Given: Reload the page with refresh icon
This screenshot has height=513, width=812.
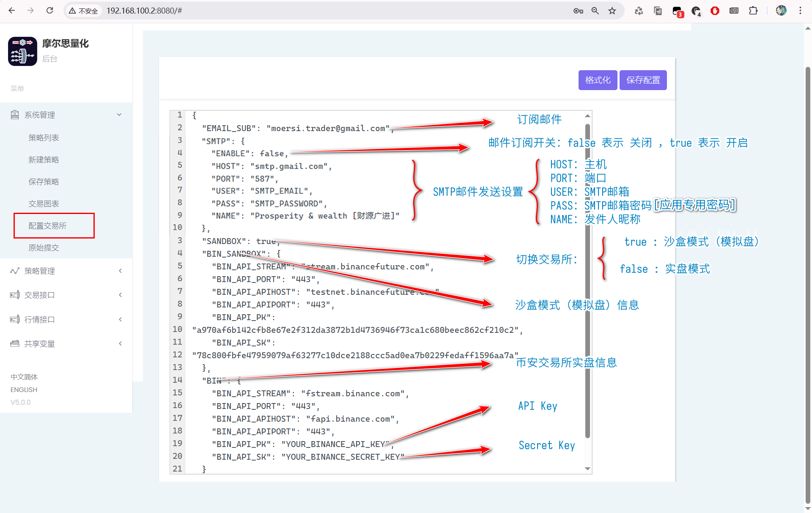Looking at the screenshot, I should click(x=49, y=11).
